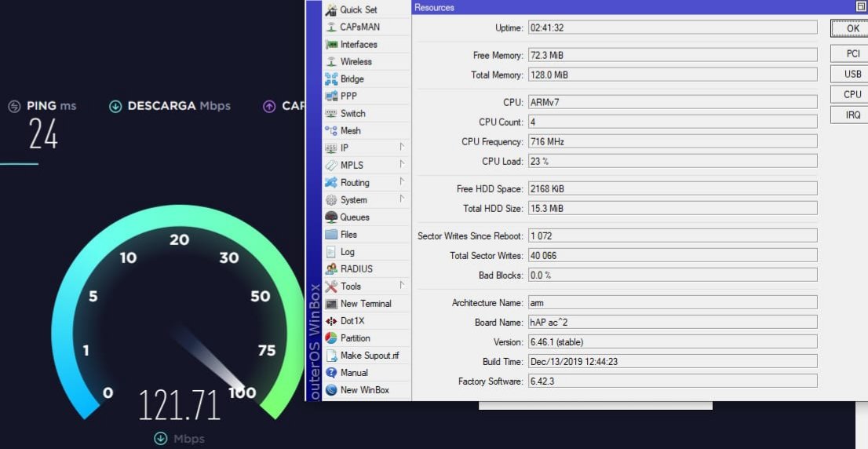This screenshot has width=868, height=449.
Task: Click the Resources window title bar text
Action: coord(435,7)
